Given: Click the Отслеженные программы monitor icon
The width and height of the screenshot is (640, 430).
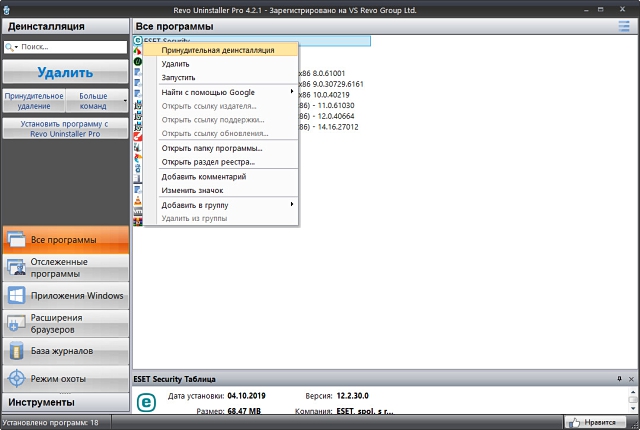Looking at the screenshot, I should [x=16, y=268].
